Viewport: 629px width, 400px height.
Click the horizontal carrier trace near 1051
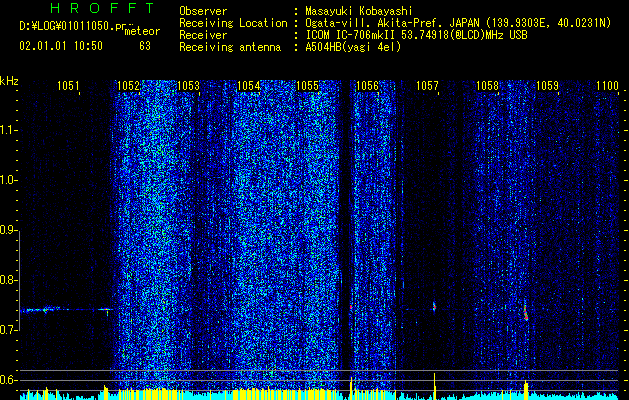point(66,310)
